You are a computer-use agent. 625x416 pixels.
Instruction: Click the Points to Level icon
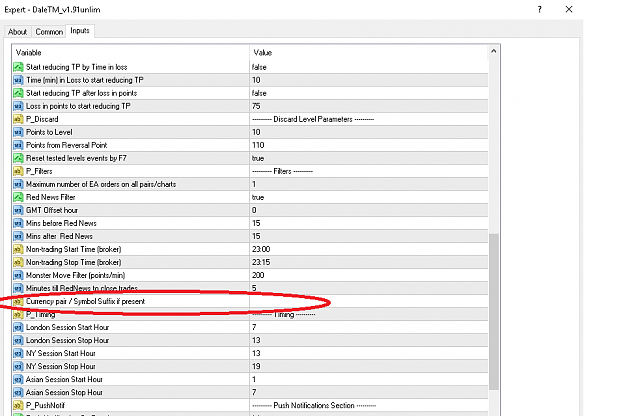coord(18,132)
